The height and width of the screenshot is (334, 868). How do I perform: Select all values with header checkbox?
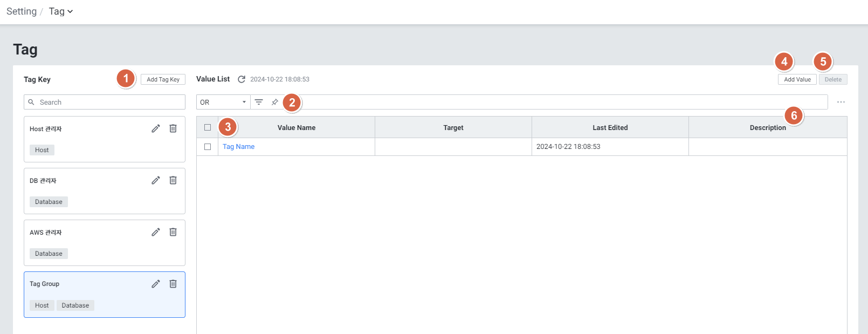pyautogui.click(x=208, y=127)
